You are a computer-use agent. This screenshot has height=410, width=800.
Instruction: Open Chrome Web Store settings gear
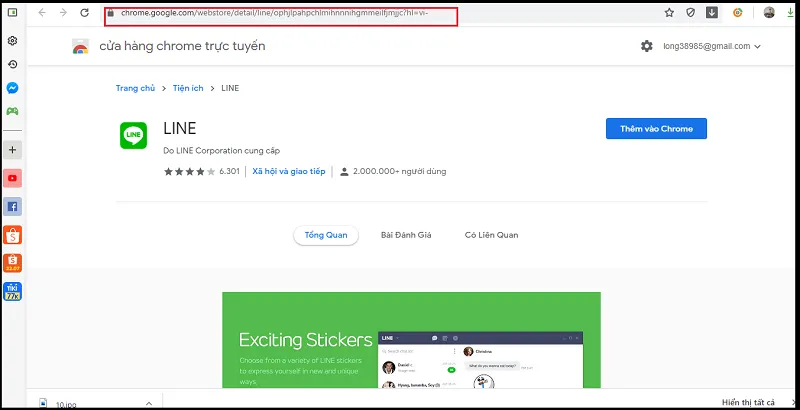(646, 46)
